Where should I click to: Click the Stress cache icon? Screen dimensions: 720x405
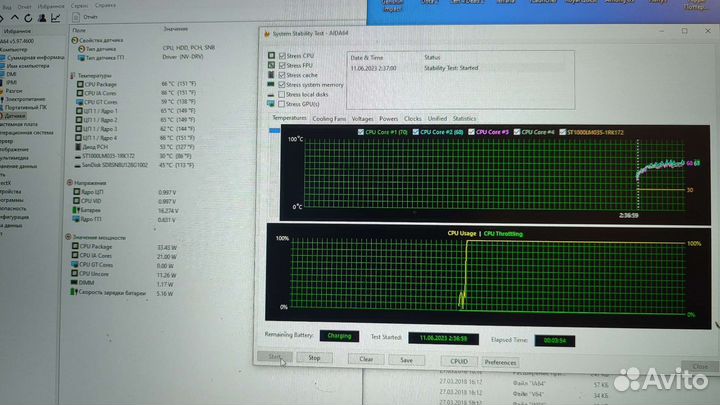(271, 75)
